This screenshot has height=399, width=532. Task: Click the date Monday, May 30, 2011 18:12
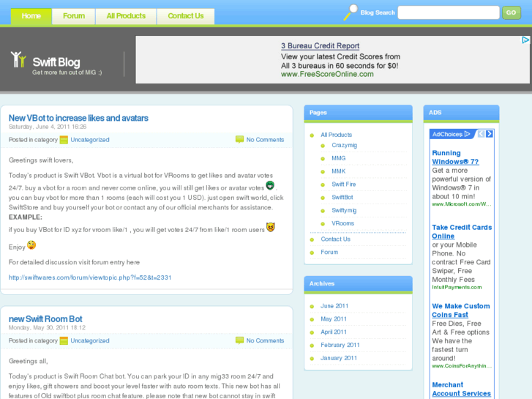(x=47, y=328)
